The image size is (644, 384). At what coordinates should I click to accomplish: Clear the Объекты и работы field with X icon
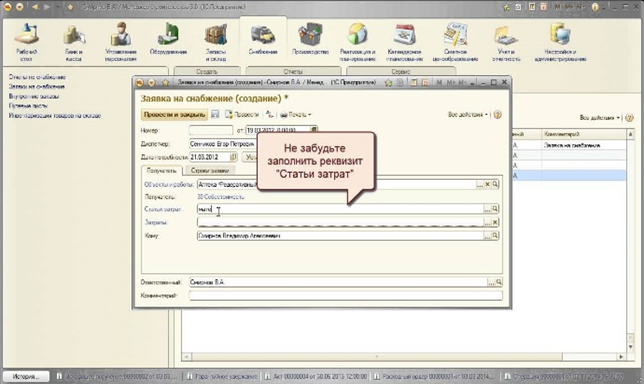click(487, 184)
